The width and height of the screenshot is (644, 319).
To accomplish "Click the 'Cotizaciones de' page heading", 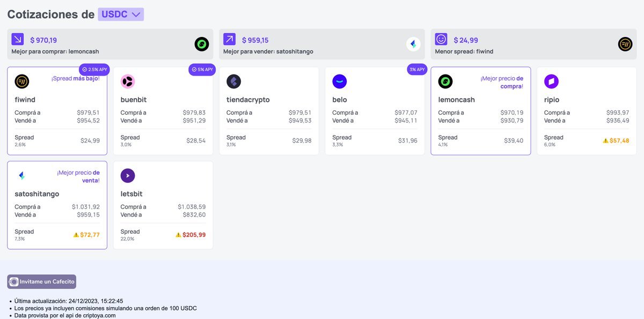I will click(51, 14).
